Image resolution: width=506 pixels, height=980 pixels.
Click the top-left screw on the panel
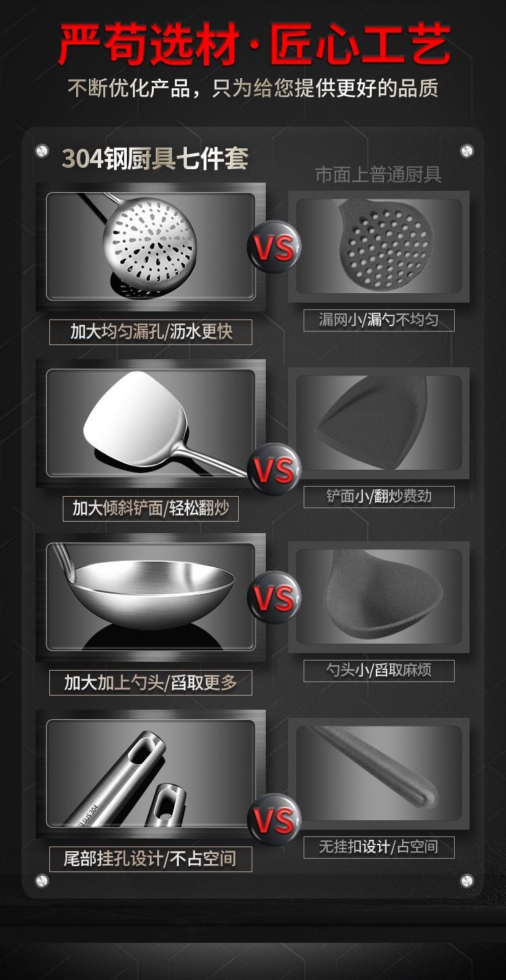pyautogui.click(x=42, y=150)
